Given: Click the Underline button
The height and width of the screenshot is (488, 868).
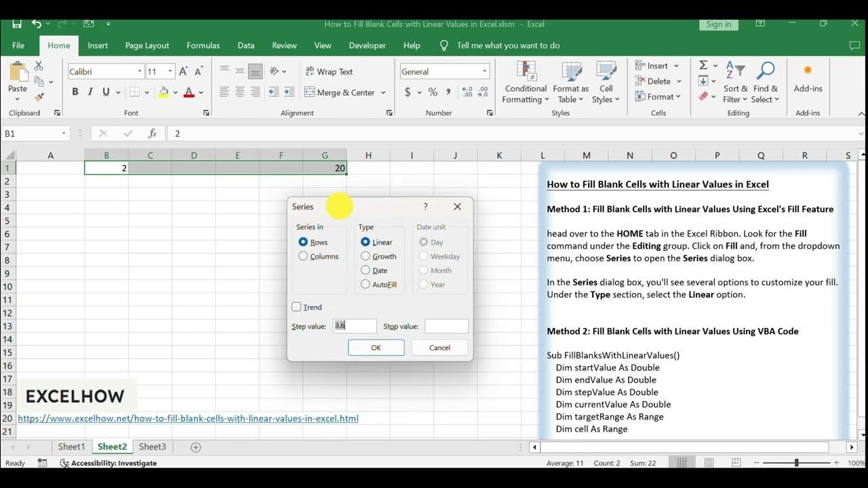Looking at the screenshot, I should [x=106, y=92].
